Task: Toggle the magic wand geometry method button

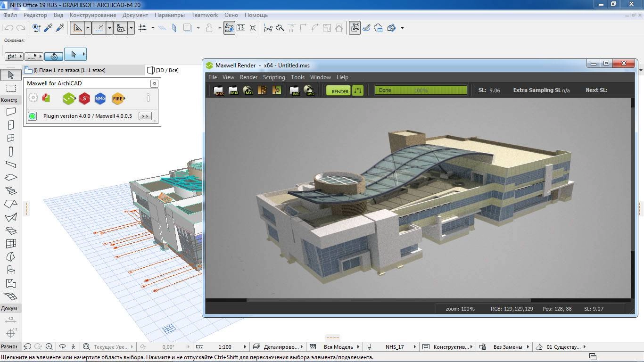Action: 54,56
